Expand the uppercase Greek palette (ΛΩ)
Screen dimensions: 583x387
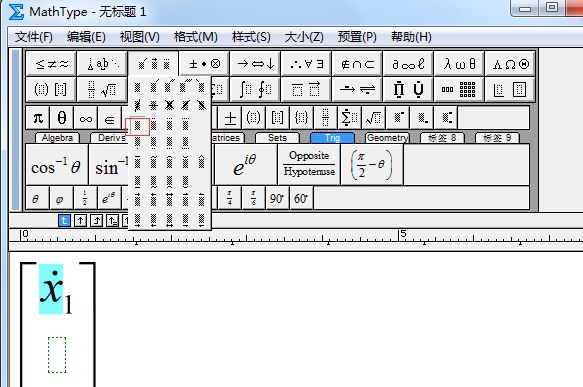point(510,64)
